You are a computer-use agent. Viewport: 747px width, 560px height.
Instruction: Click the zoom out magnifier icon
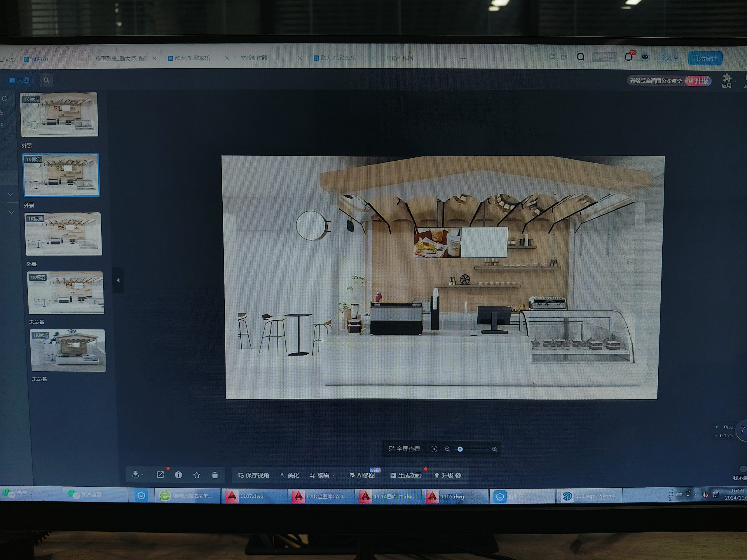click(447, 449)
